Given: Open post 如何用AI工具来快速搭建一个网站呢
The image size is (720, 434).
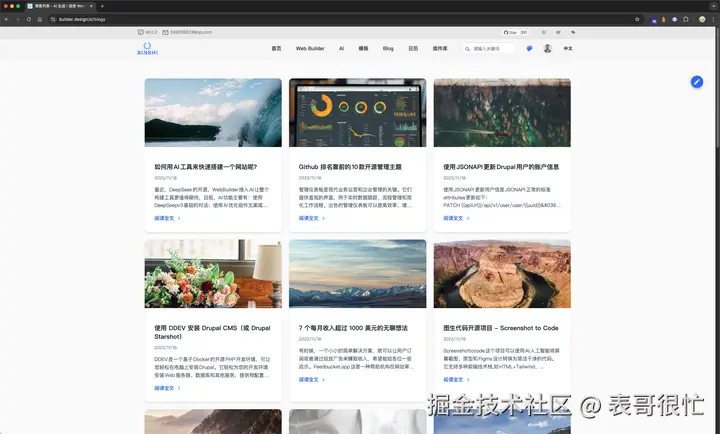Looking at the screenshot, I should click(x=206, y=167).
